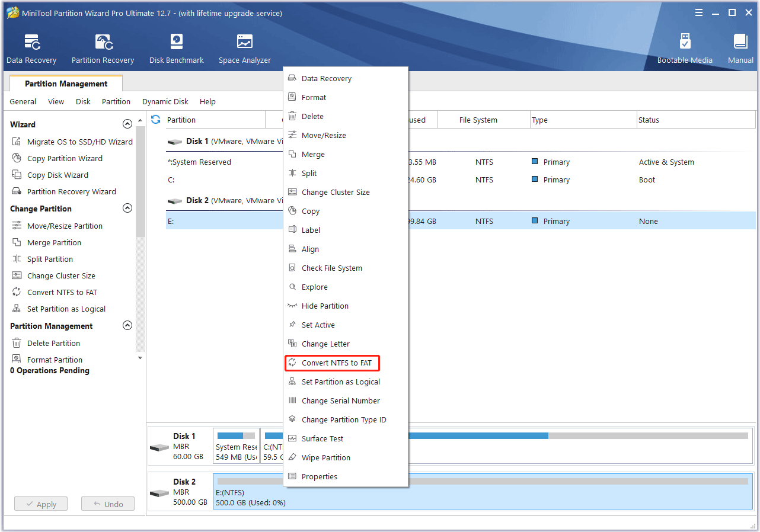
Task: Open the Disk menu
Action: tap(83, 101)
